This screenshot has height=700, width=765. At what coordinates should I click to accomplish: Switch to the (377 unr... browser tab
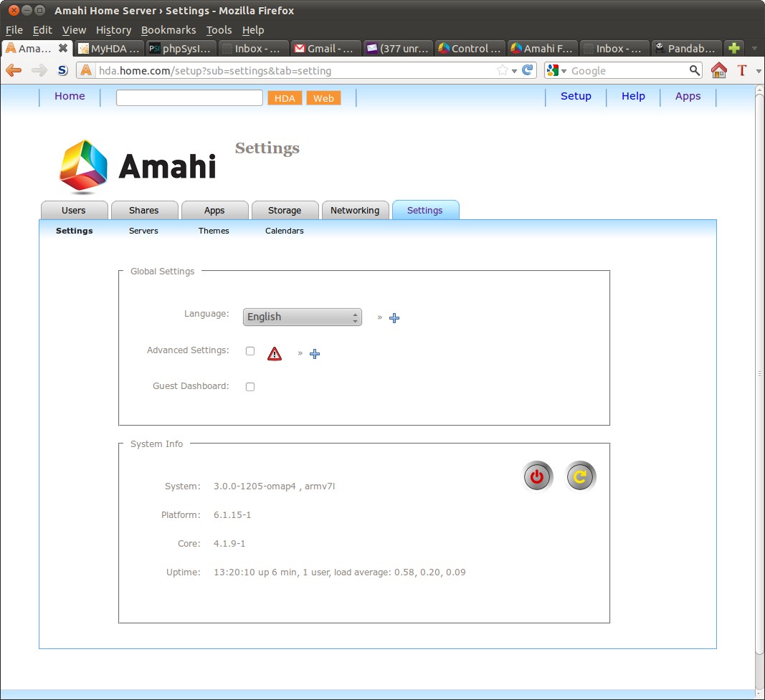399,48
